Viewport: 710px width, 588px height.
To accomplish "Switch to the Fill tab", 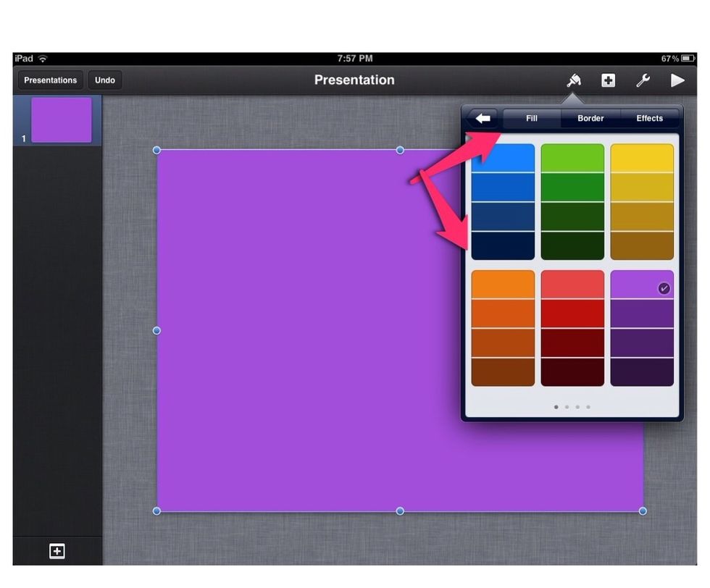I will point(532,118).
